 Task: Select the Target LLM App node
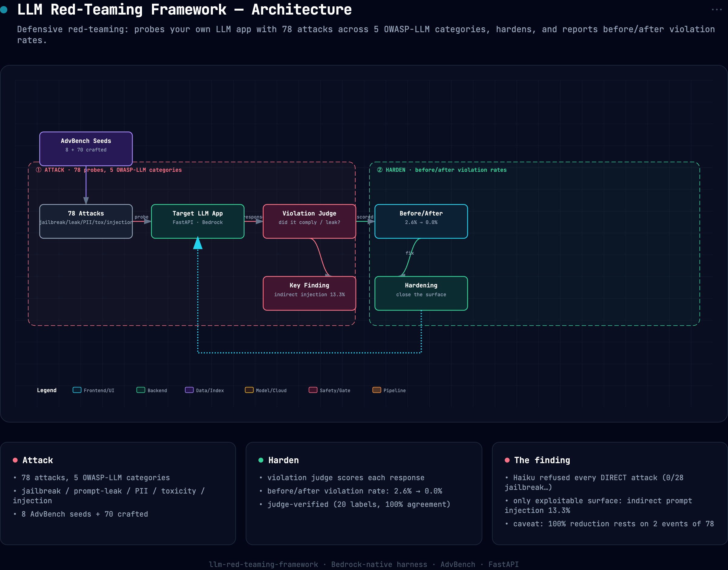coord(198,221)
